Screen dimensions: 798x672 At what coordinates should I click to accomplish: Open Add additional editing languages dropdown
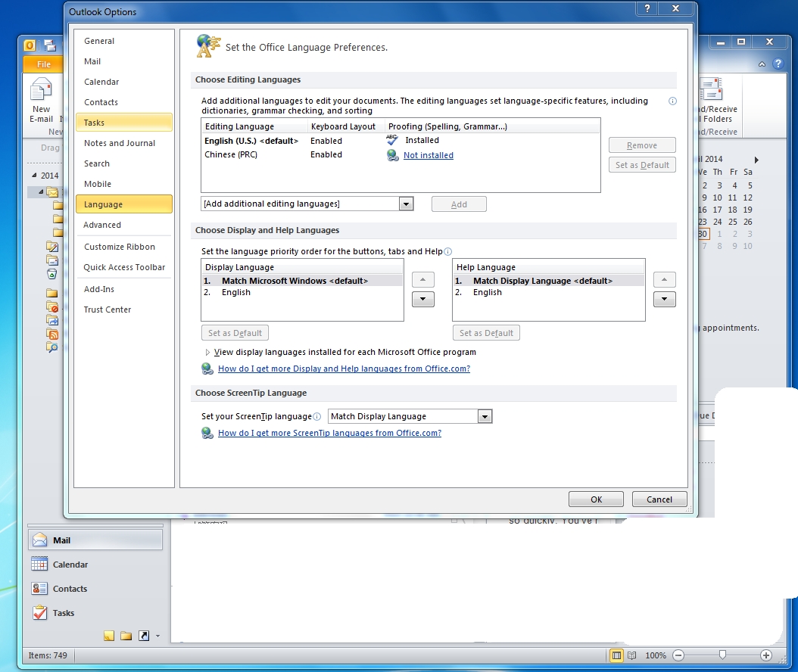click(406, 204)
